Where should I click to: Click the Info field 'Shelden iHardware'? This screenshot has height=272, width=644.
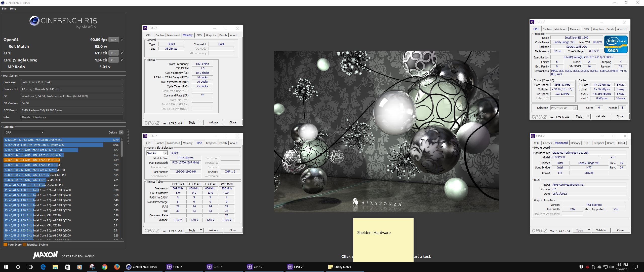point(72,117)
